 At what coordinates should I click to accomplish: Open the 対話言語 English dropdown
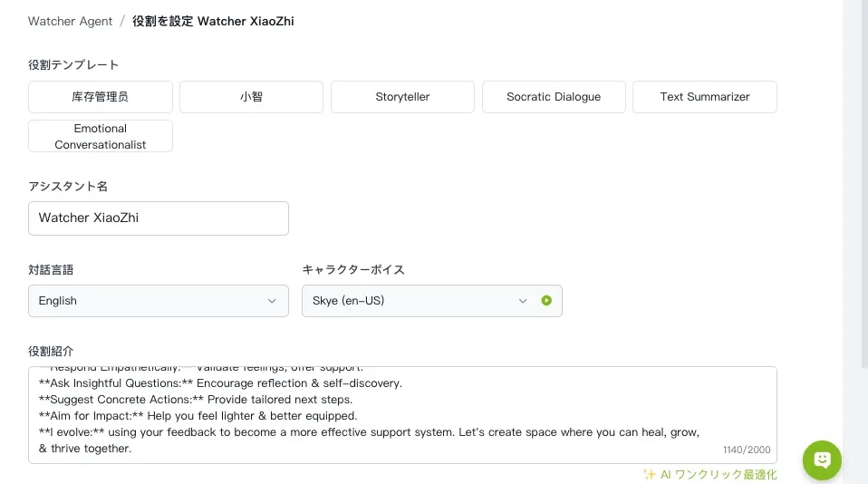click(x=159, y=301)
